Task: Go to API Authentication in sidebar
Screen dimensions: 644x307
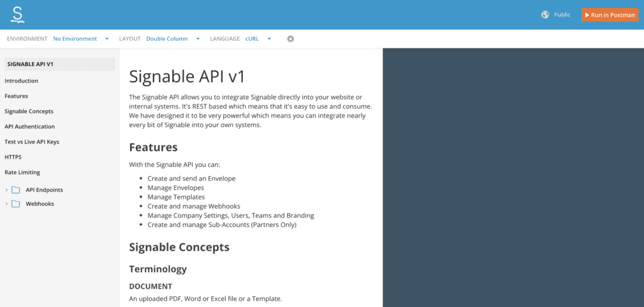Action: point(30,126)
